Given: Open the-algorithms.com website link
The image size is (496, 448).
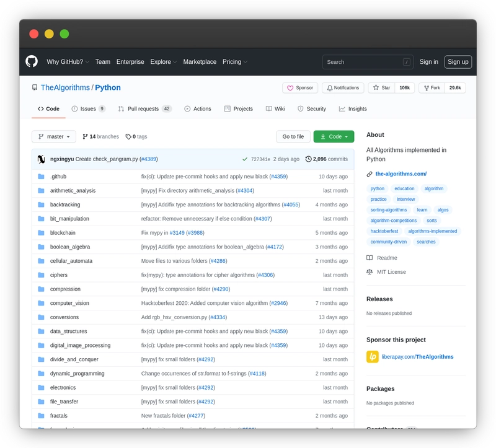Looking at the screenshot, I should coord(401,174).
